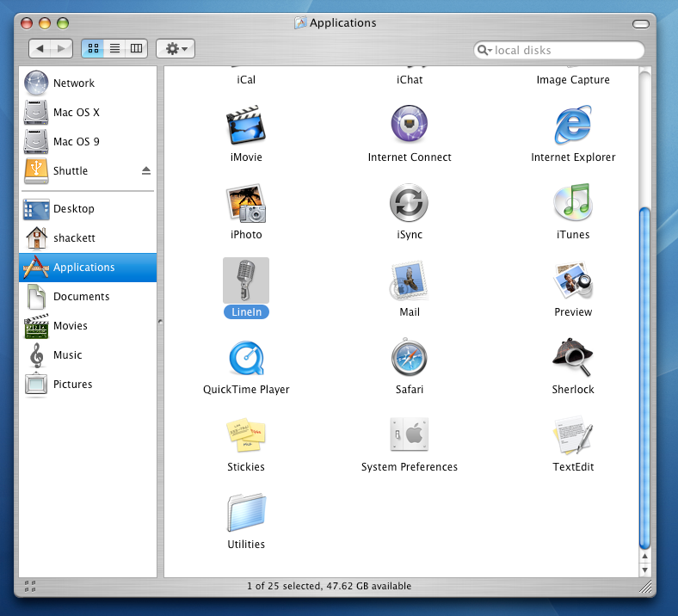The image size is (678, 616).
Task: Open the Mac OS X disk in sidebar
Action: pyautogui.click(x=88, y=113)
